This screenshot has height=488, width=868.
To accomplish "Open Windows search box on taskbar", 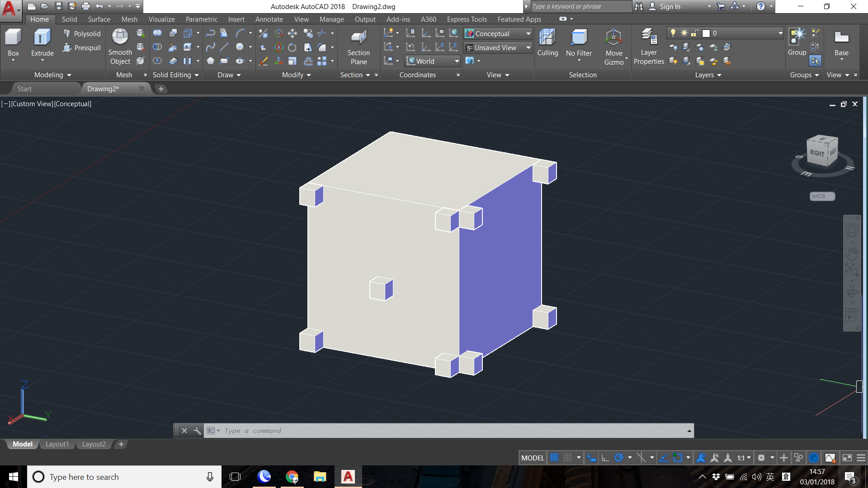I will (x=124, y=477).
